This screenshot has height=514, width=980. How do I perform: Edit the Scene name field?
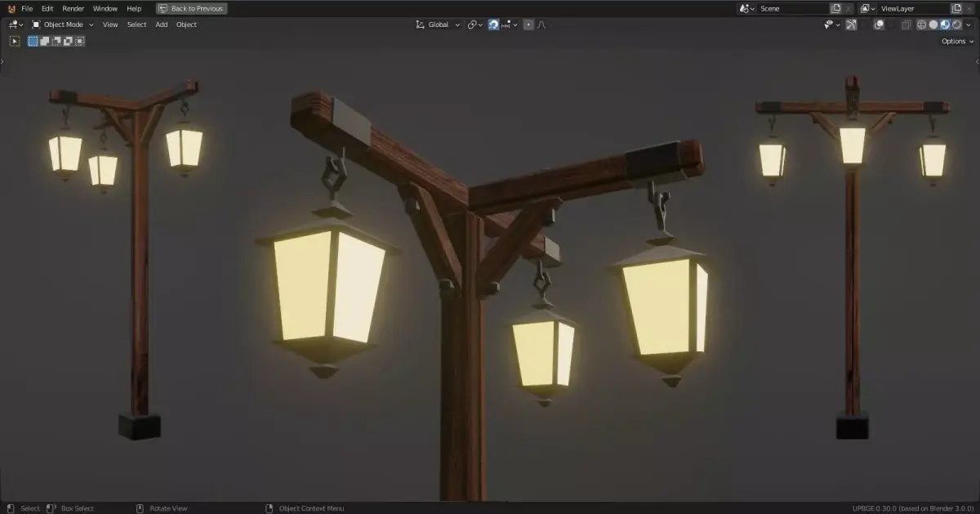pos(792,8)
